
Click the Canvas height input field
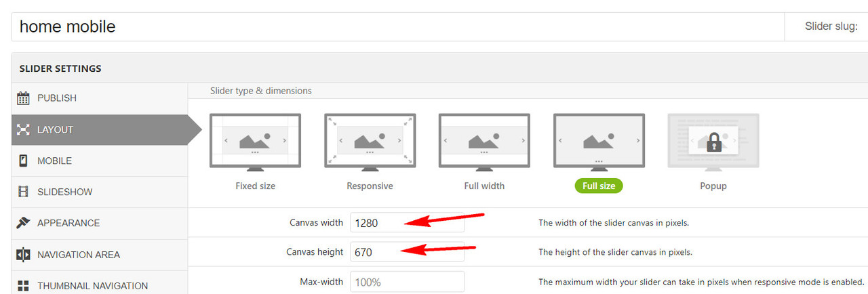407,252
